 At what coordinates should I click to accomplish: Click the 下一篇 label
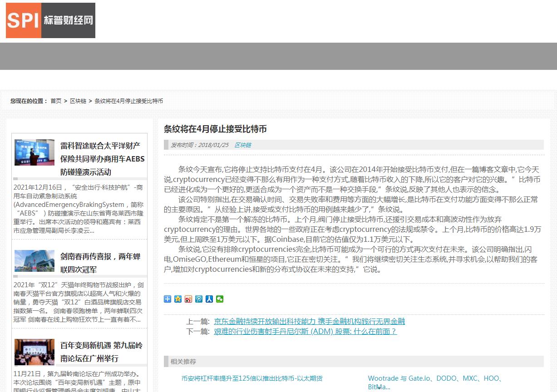[198, 331]
